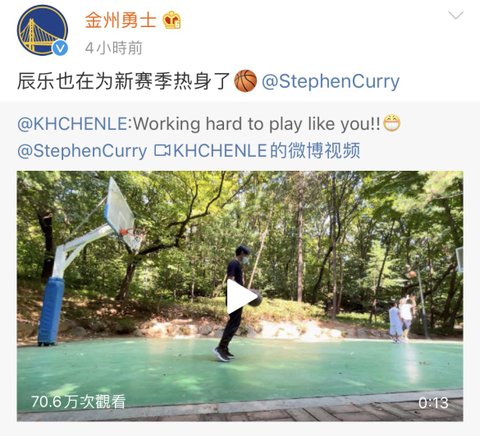480x436 pixels.
Task: Click the 4小時前 post timestamp
Action: [114, 48]
